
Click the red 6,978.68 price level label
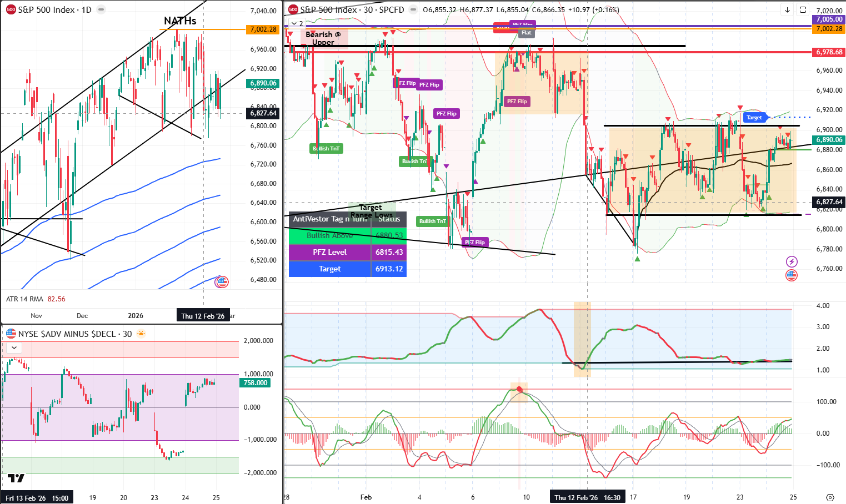tap(828, 52)
